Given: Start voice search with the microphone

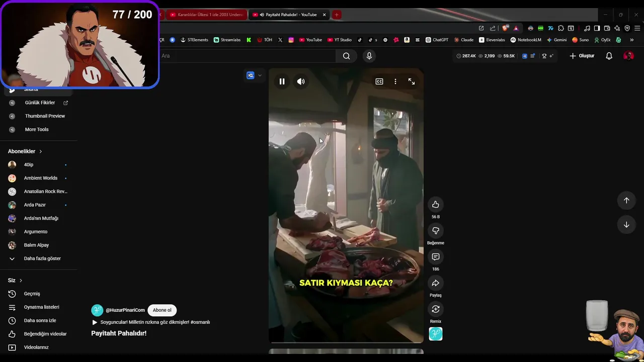Looking at the screenshot, I should click(369, 56).
